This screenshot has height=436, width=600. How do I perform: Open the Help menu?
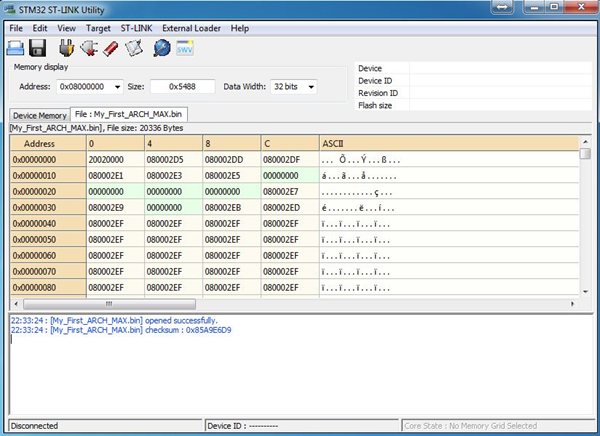point(240,28)
